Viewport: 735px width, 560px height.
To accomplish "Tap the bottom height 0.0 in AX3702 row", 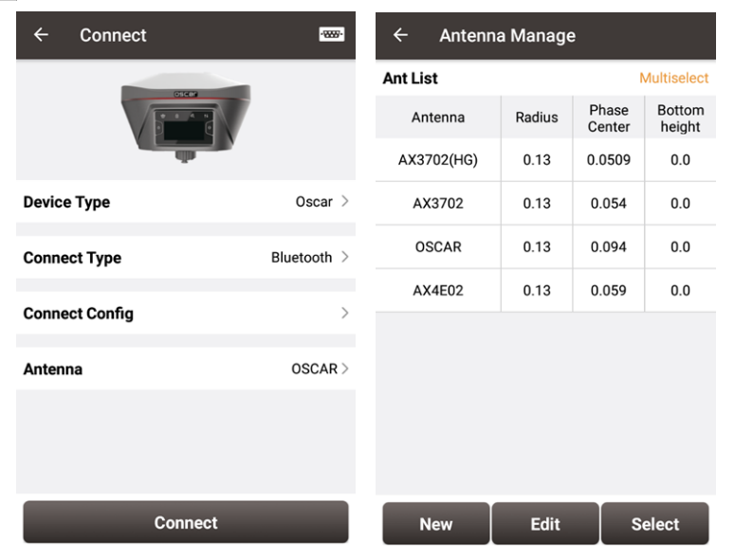I will click(x=680, y=203).
